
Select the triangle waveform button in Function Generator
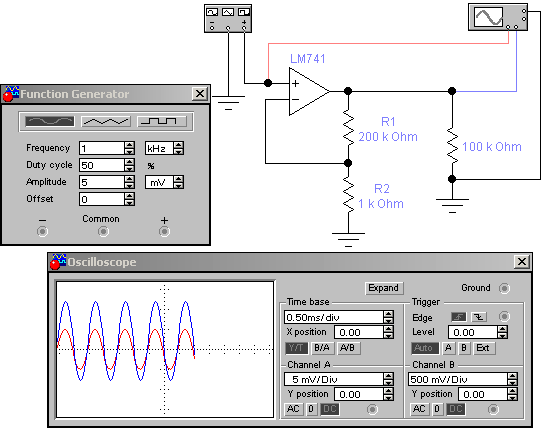tap(106, 121)
